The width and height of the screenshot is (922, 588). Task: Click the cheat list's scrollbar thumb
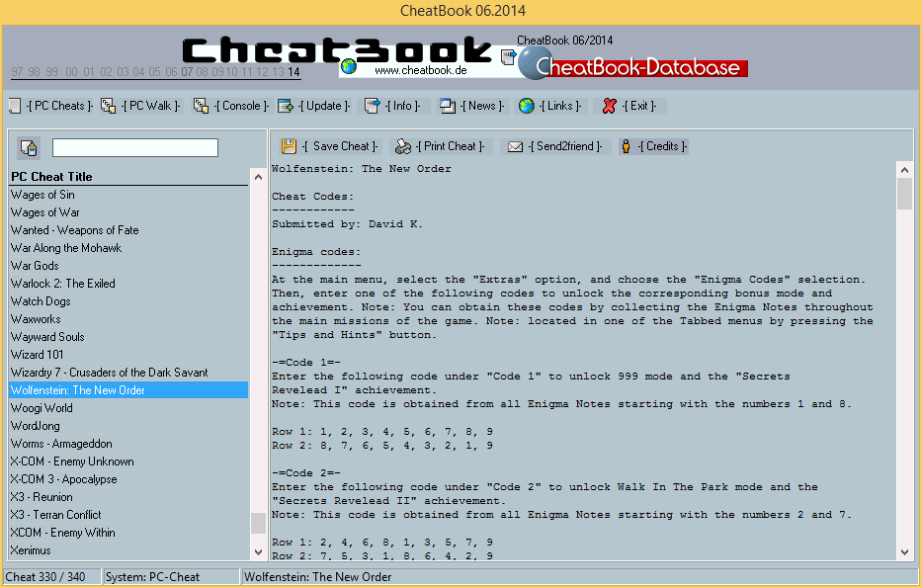[x=258, y=523]
